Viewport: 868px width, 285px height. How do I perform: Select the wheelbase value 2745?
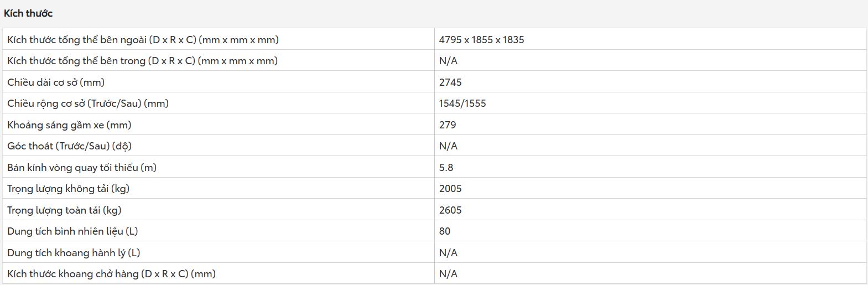tap(450, 82)
